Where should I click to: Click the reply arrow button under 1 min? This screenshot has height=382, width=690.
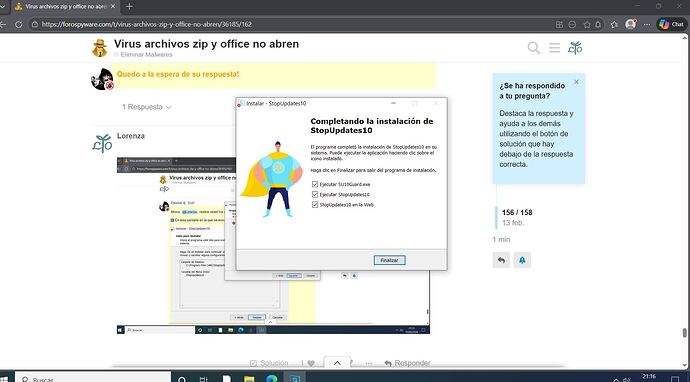click(501, 260)
